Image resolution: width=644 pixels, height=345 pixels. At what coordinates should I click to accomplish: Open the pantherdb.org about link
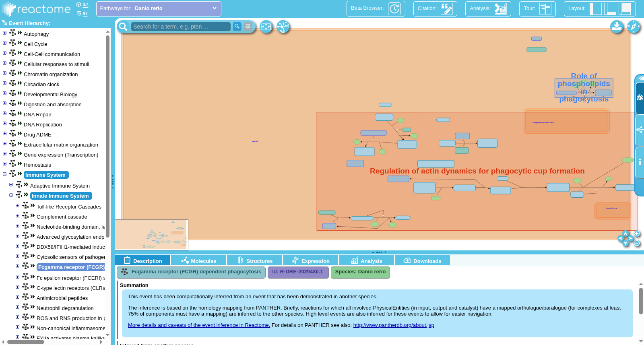point(394,325)
